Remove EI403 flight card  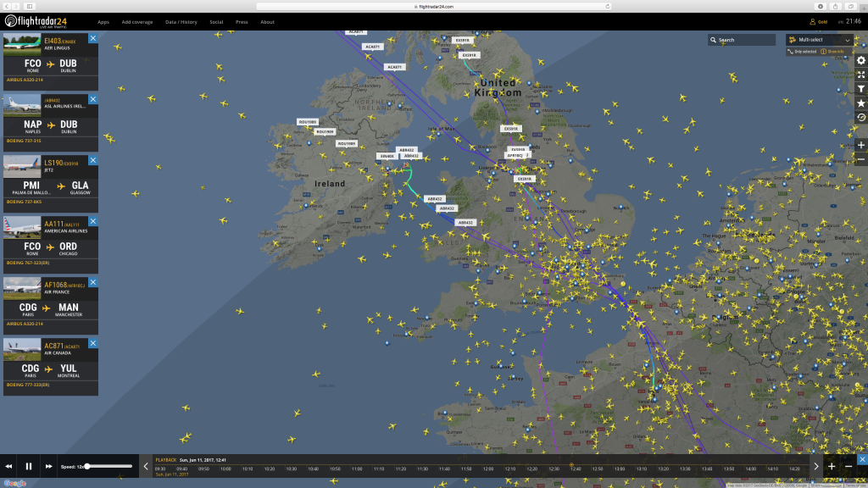(93, 38)
